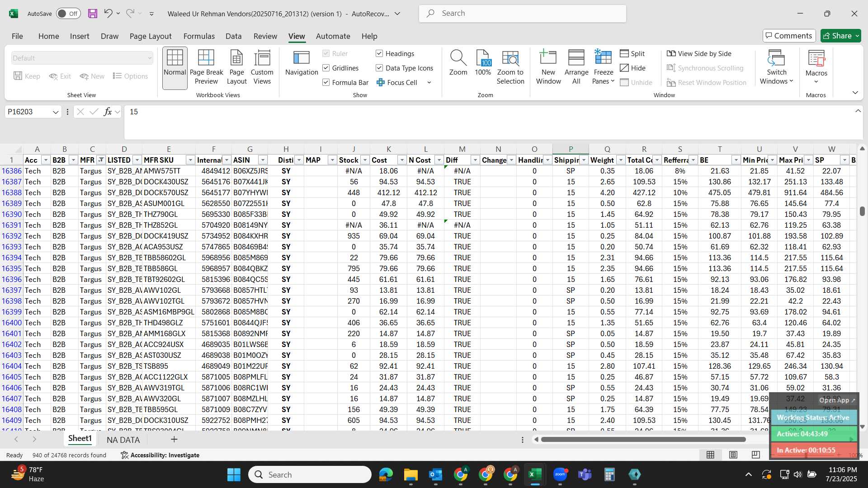Open Microsoft Teams from taskbar
This screenshot has width=868, height=488.
point(585,474)
